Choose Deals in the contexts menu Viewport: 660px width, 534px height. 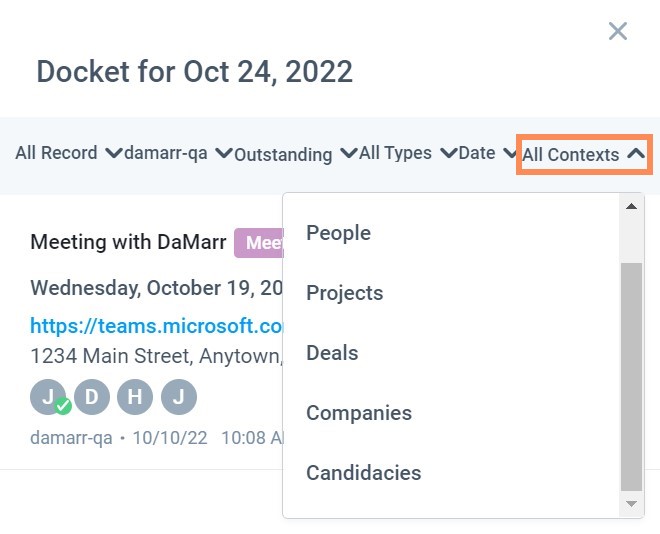[x=332, y=353]
